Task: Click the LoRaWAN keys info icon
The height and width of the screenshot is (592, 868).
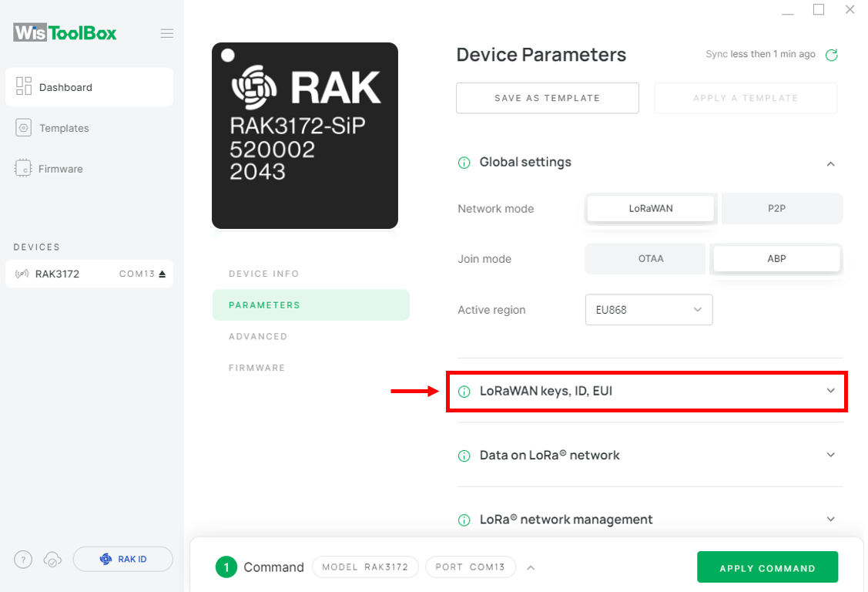Action: [464, 392]
